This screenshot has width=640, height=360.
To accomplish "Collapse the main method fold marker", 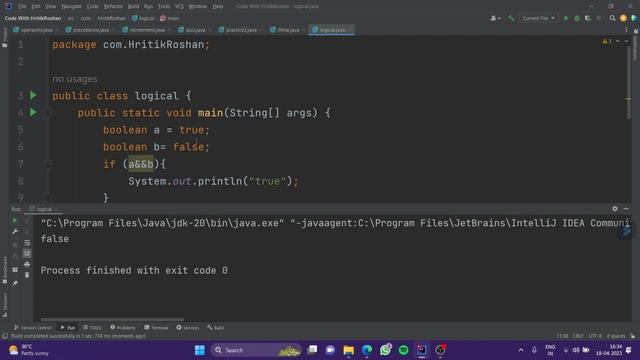I will point(48,113).
